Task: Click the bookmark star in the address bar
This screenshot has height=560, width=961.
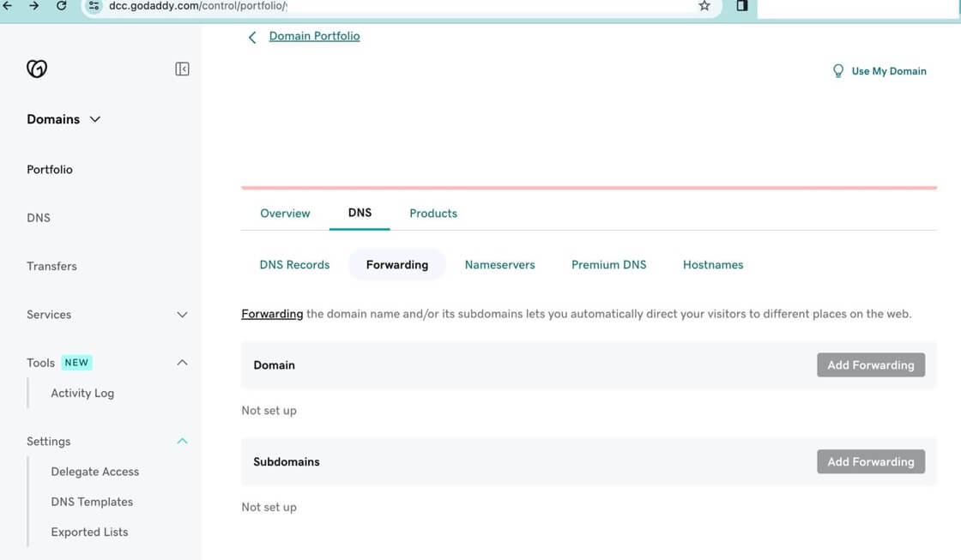Action: coord(704,7)
